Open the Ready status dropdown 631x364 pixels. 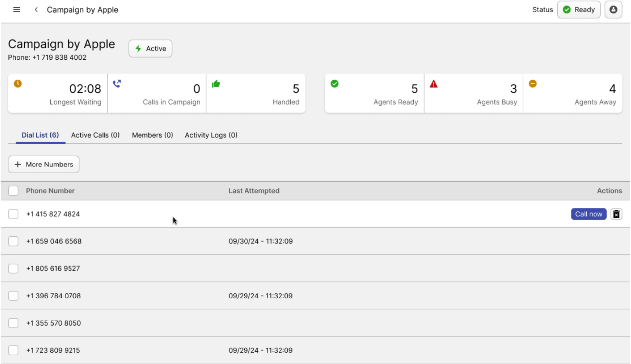coord(578,10)
